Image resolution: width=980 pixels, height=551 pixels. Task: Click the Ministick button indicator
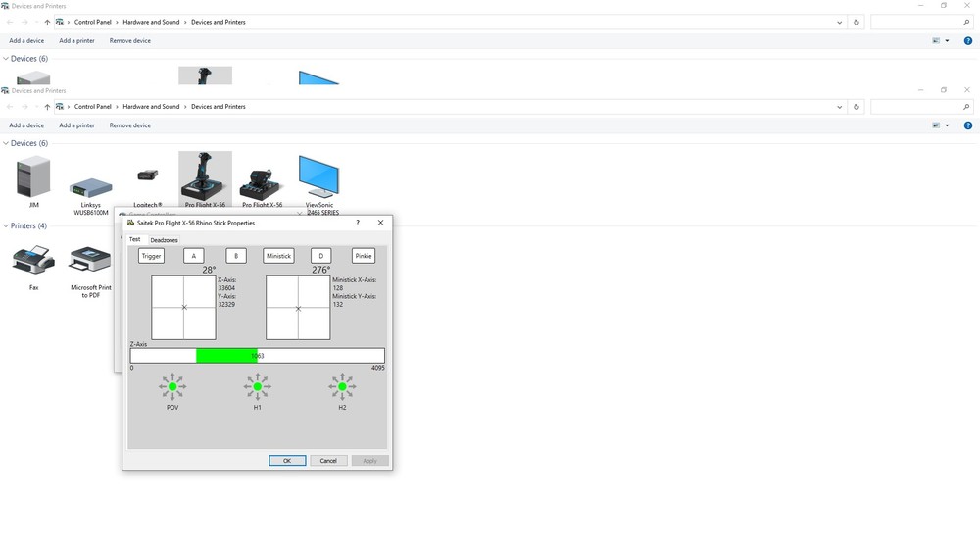(278, 256)
